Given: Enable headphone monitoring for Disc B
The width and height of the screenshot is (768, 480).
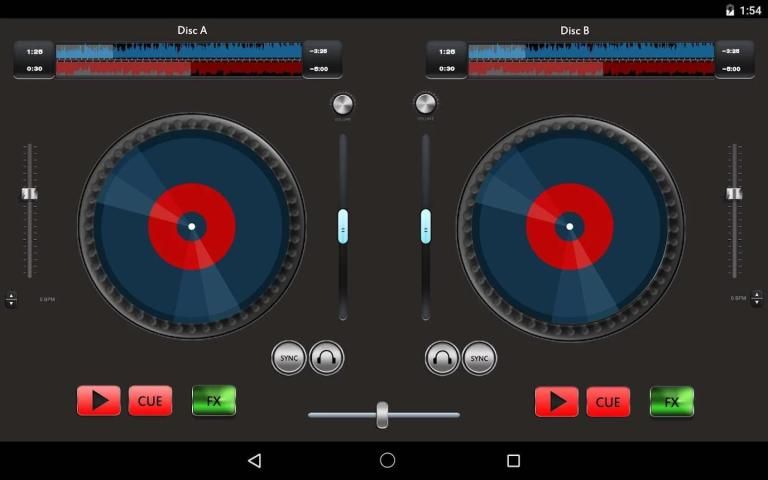Looking at the screenshot, I should (442, 357).
